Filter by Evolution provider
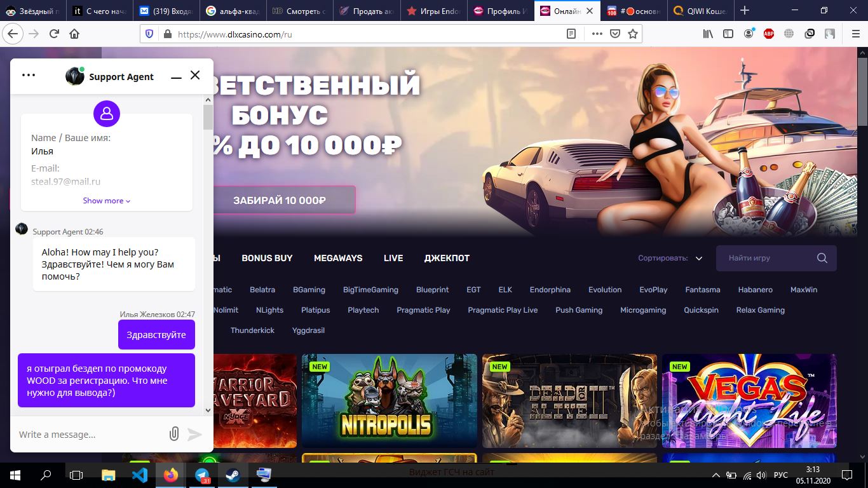868x488 pixels. tap(605, 290)
